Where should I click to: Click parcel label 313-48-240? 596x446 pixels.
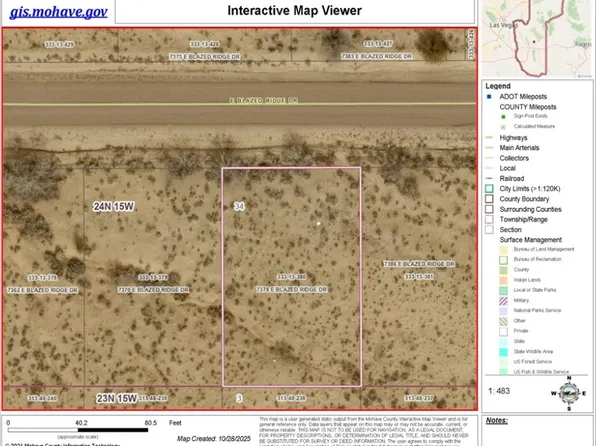tap(42, 398)
